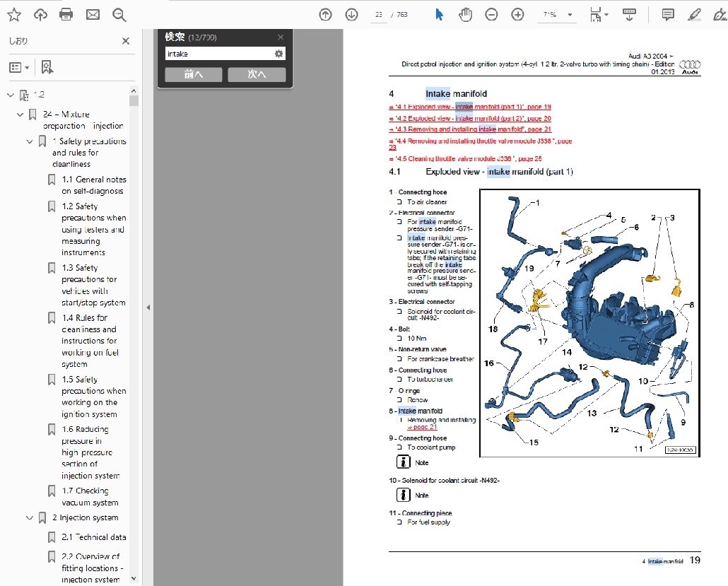Follow link '4.2 Exploded view intake manifold part 2'
The width and height of the screenshot is (728, 586).
click(x=470, y=119)
